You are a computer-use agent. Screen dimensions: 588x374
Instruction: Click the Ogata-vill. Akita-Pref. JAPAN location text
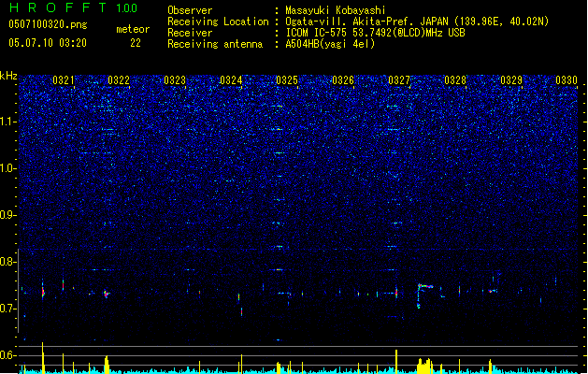(x=417, y=22)
